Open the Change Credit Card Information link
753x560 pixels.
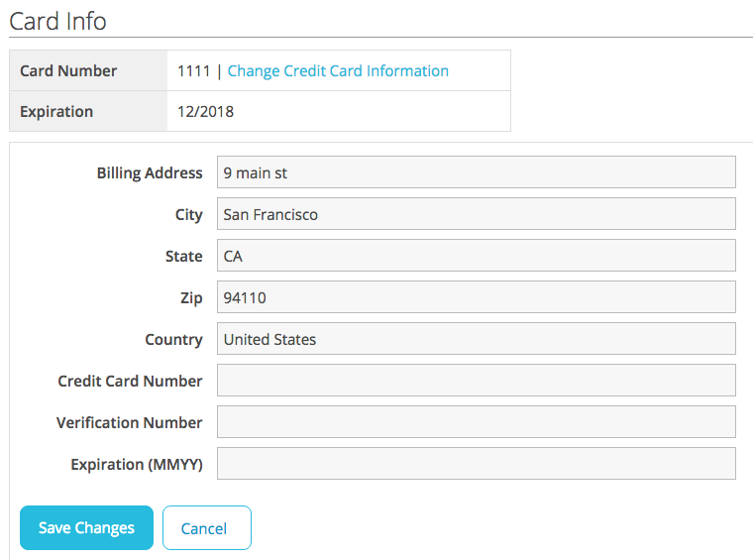(338, 71)
